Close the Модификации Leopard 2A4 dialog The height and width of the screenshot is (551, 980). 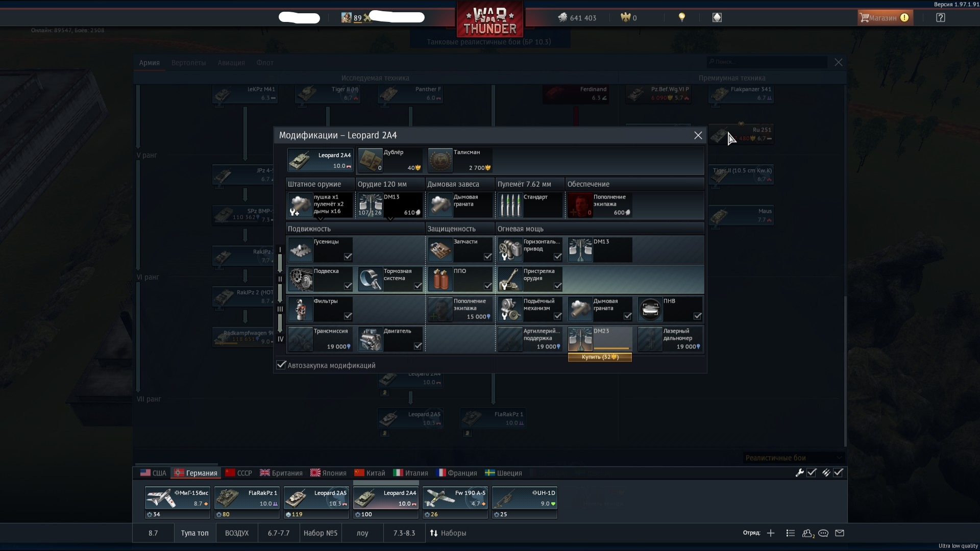(698, 135)
